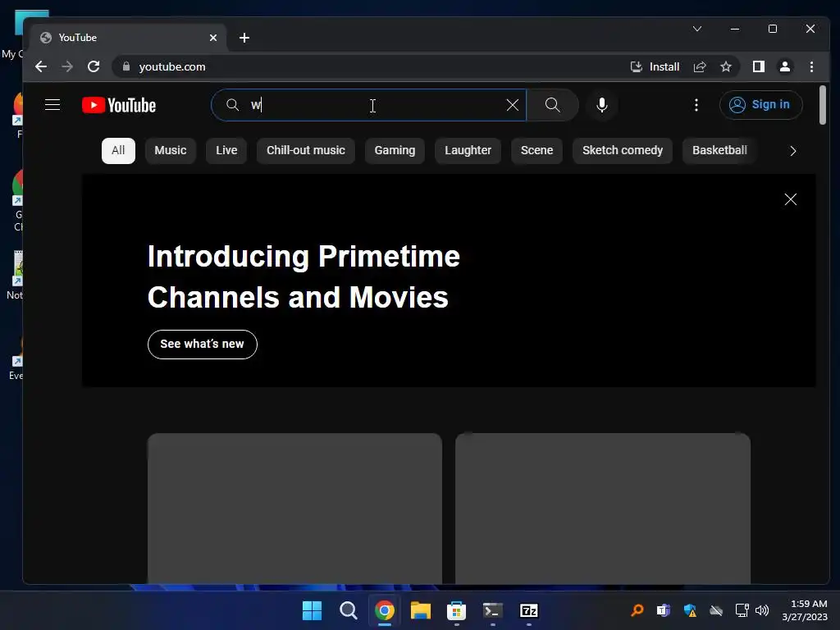Image resolution: width=840 pixels, height=630 pixels.
Task: Open 7-Zip from the taskbar
Action: [529, 610]
